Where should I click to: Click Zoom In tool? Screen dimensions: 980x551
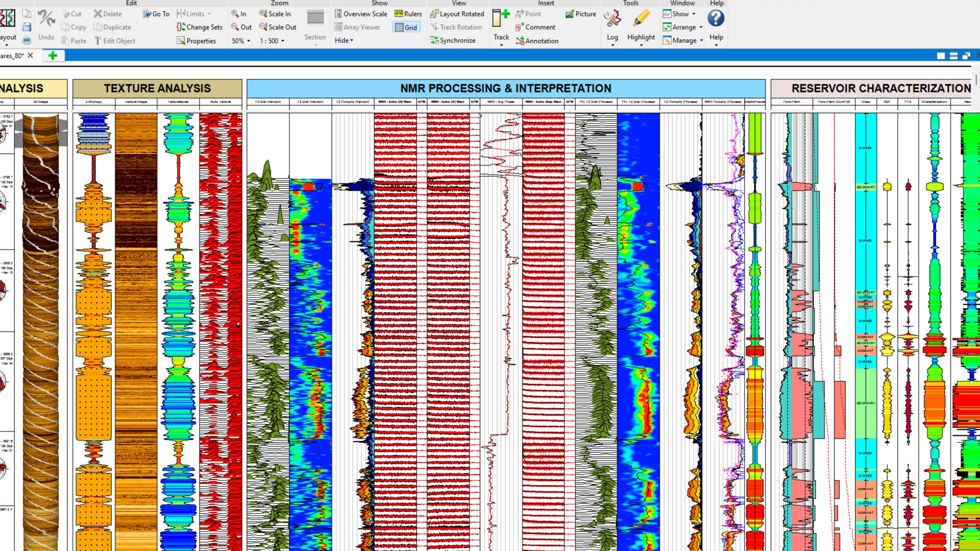[238, 14]
